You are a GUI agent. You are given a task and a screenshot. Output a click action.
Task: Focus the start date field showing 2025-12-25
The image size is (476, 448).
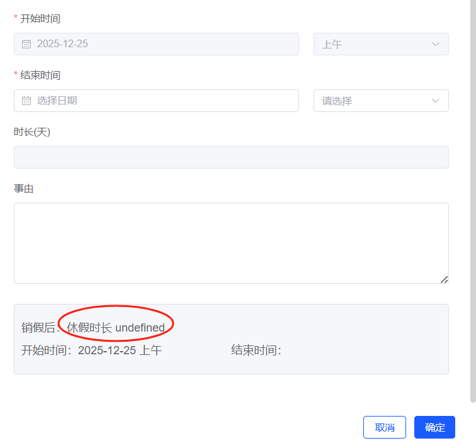[164, 44]
